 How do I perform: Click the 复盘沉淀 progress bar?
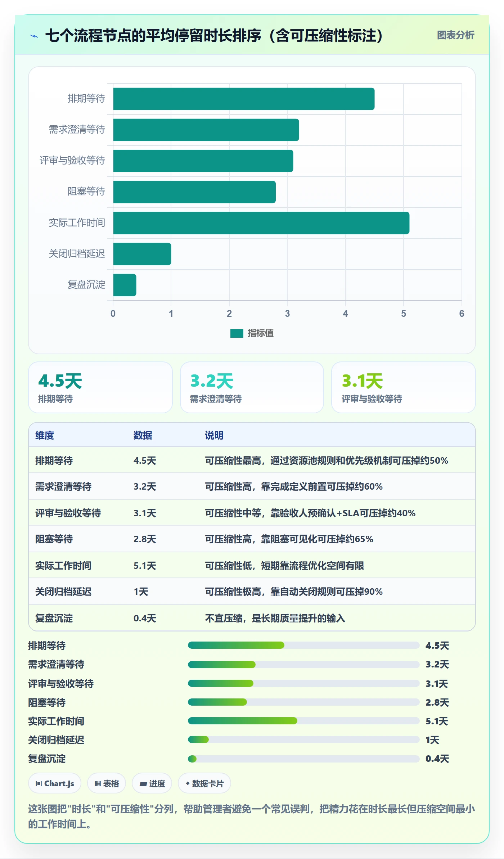point(303,759)
